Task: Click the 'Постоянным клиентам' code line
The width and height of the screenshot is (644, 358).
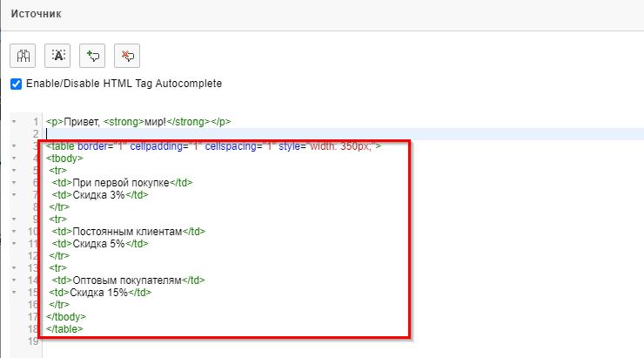Action: (128, 232)
